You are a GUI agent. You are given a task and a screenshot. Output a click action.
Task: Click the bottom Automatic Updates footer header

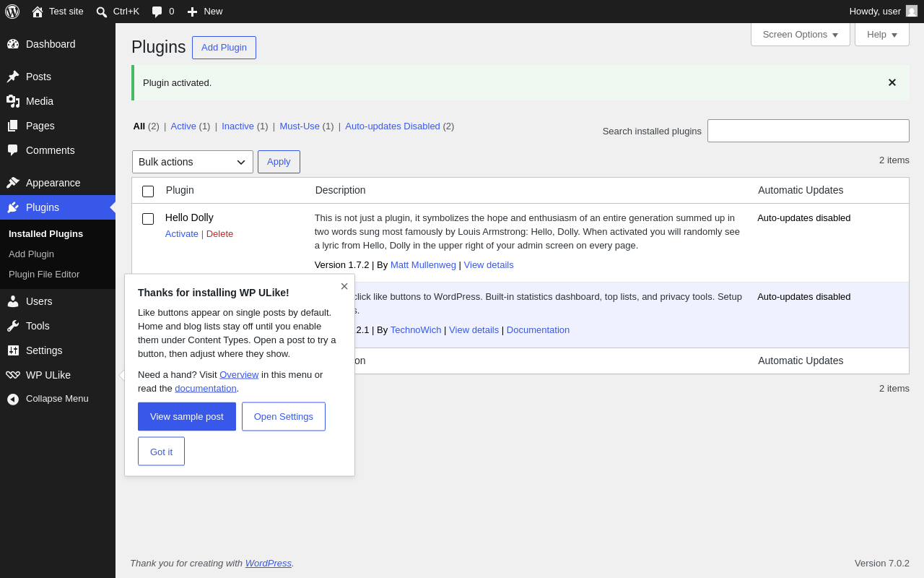(801, 361)
